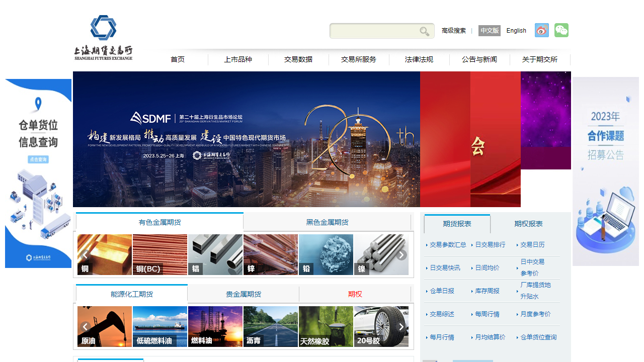Show previous energy products with left arrow

point(86,327)
